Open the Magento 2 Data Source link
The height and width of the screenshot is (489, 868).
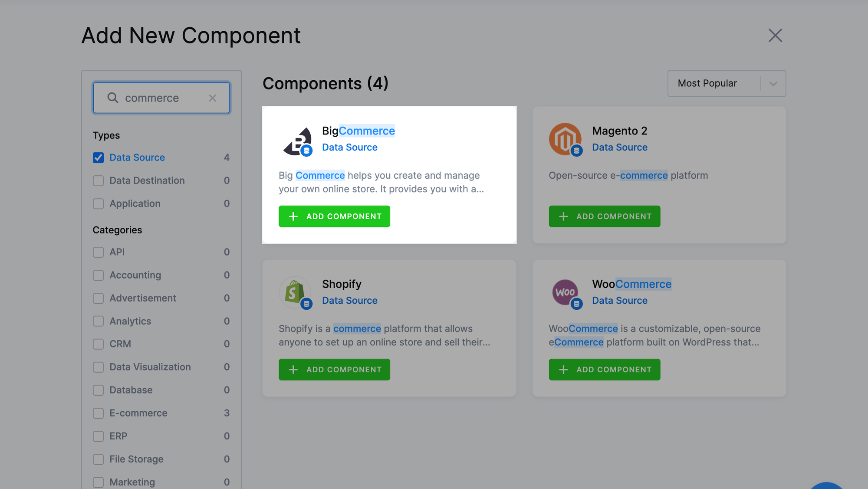[x=619, y=147]
